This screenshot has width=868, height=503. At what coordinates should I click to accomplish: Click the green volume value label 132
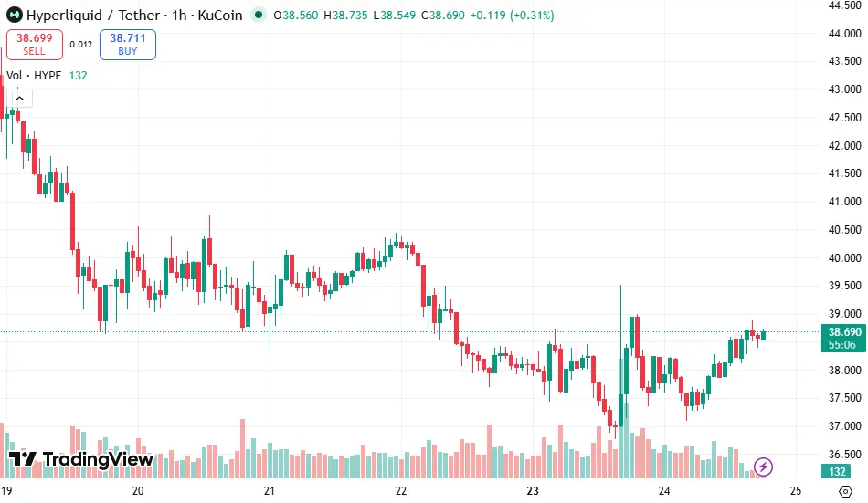[79, 76]
